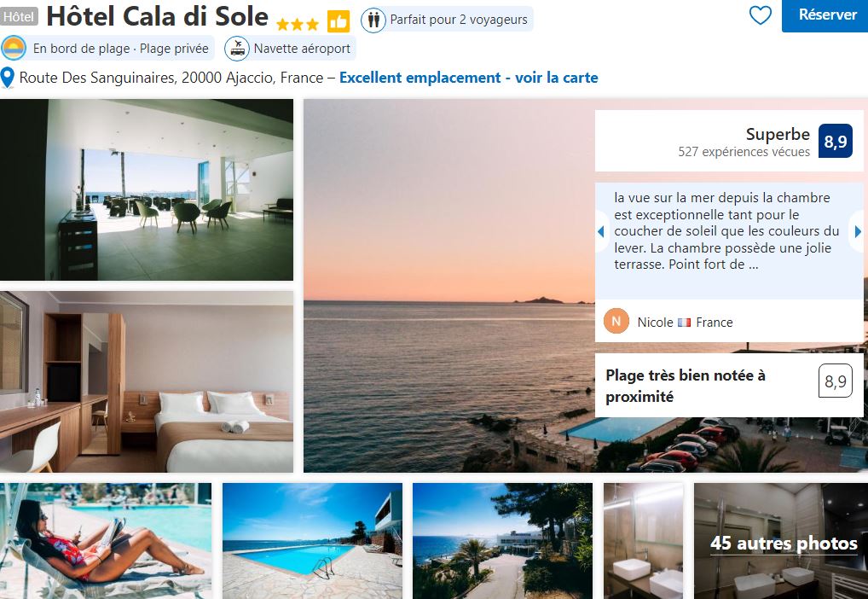Click the Hôtel property type badge
Image resolution: width=868 pixels, height=599 pixels.
tap(19, 16)
